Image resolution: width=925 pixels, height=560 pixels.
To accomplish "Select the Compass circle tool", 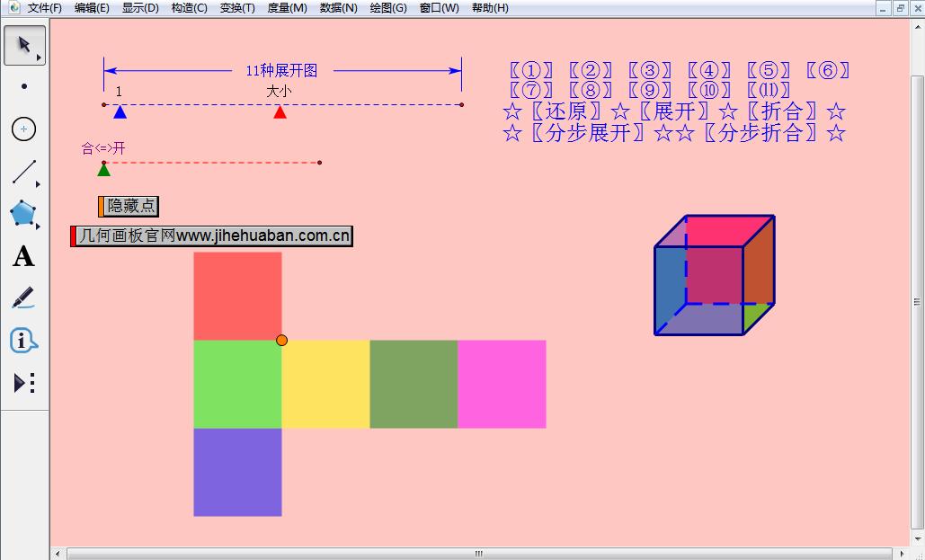I will (23, 129).
